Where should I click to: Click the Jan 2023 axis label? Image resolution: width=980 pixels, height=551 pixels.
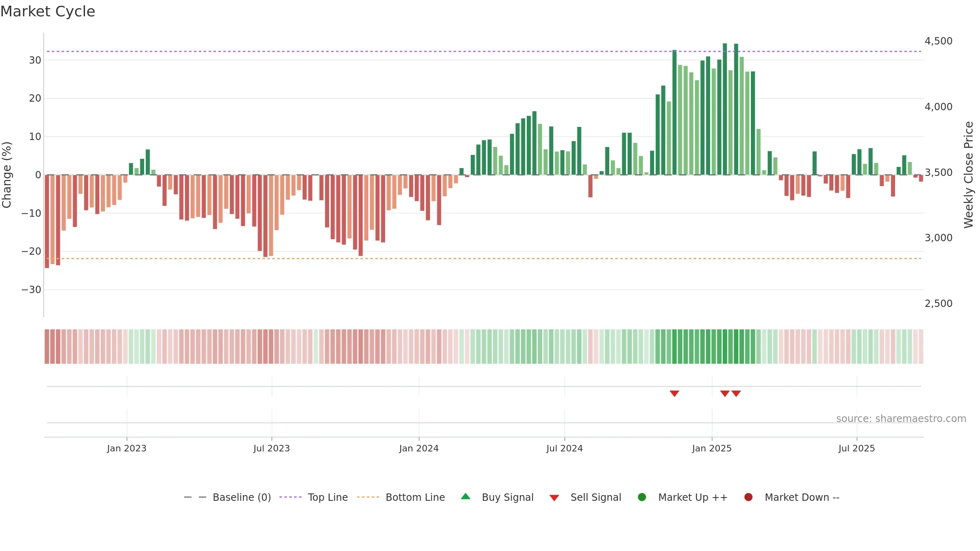click(x=127, y=448)
